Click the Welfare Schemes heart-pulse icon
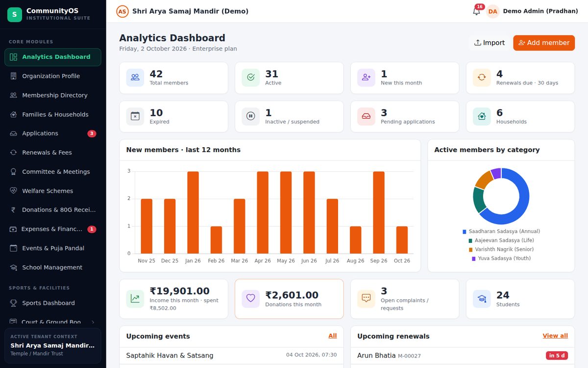The width and height of the screenshot is (588, 368). 13,191
